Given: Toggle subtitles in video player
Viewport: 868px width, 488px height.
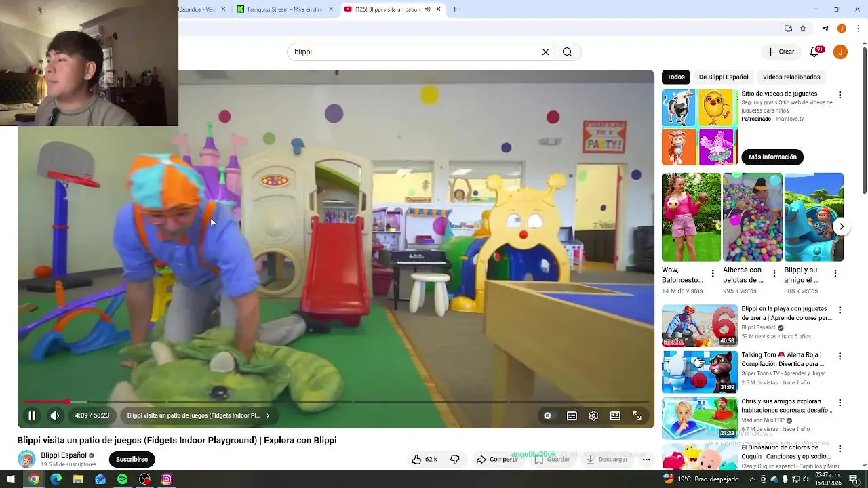Looking at the screenshot, I should pyautogui.click(x=572, y=415).
